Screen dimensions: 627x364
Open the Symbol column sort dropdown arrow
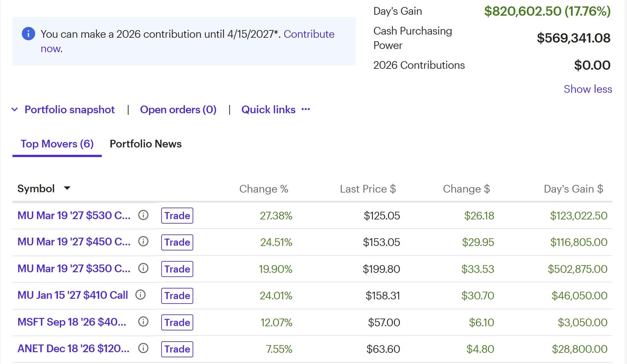[x=67, y=188]
